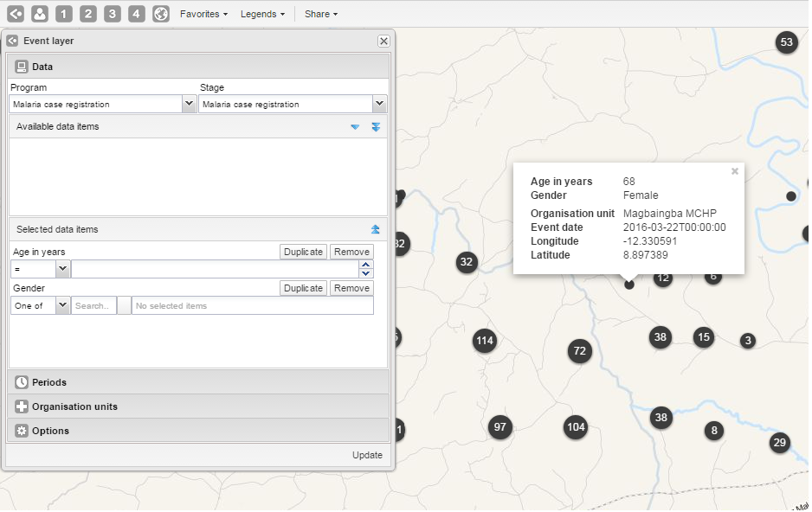Remove the Age in years item

click(x=351, y=252)
